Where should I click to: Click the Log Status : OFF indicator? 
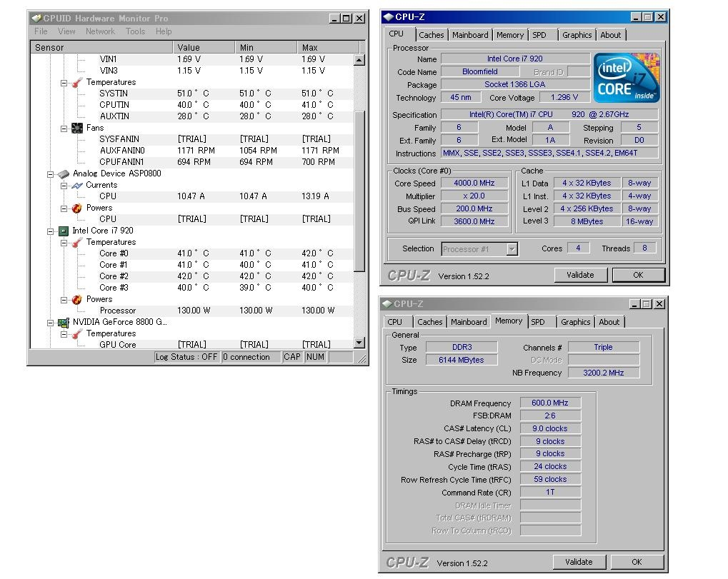[186, 357]
